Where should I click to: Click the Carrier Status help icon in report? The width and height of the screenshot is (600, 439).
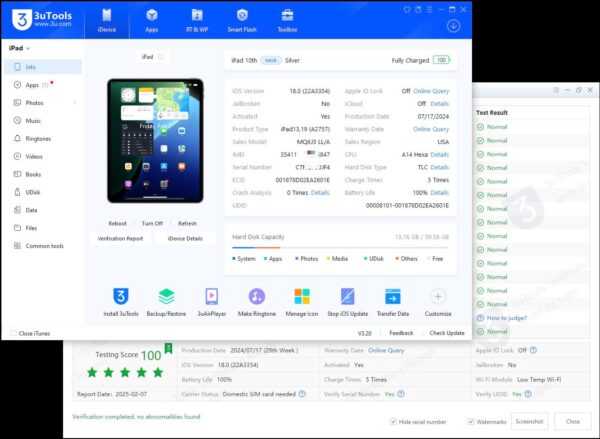coord(302,394)
